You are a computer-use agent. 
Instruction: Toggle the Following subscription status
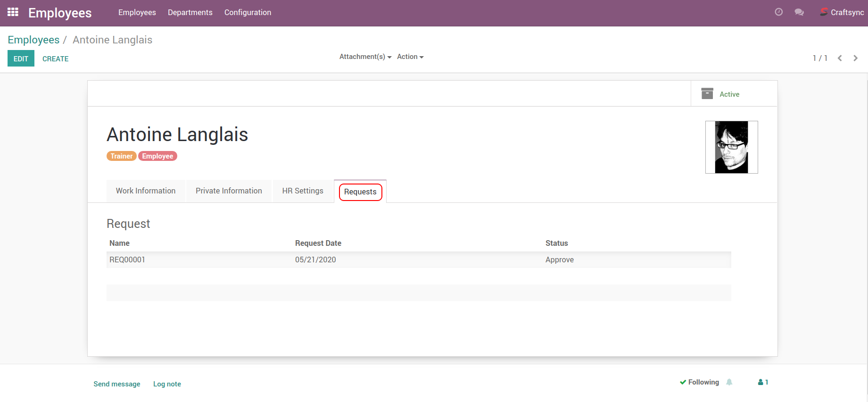[700, 382]
